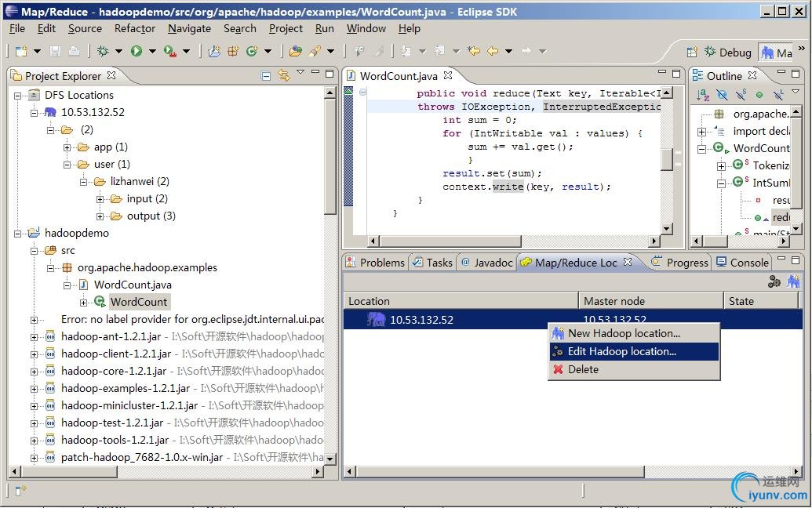Click the green Run button
This screenshot has width=812, height=508.
(x=137, y=51)
